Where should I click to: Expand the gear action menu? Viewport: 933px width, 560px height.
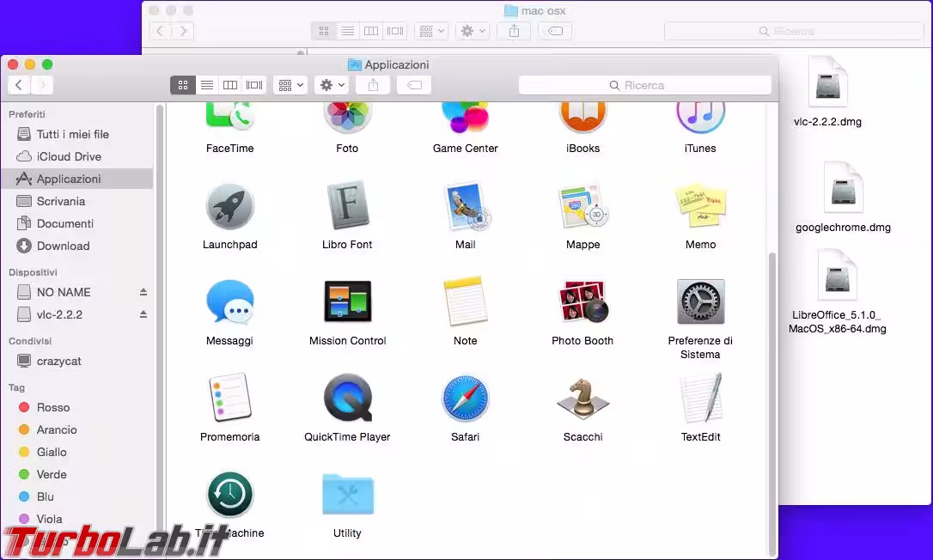pyautogui.click(x=331, y=85)
